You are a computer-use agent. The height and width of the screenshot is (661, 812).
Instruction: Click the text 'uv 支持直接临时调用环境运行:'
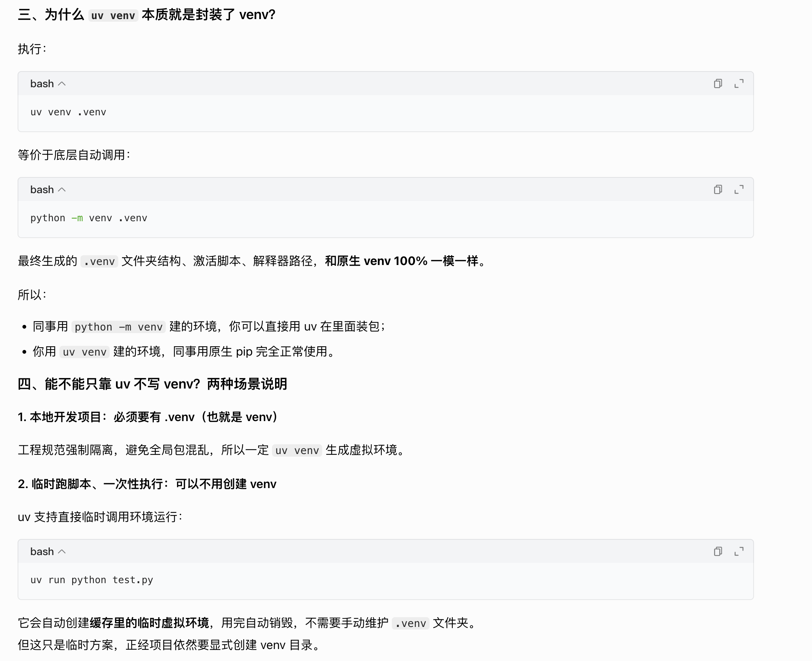tap(101, 517)
